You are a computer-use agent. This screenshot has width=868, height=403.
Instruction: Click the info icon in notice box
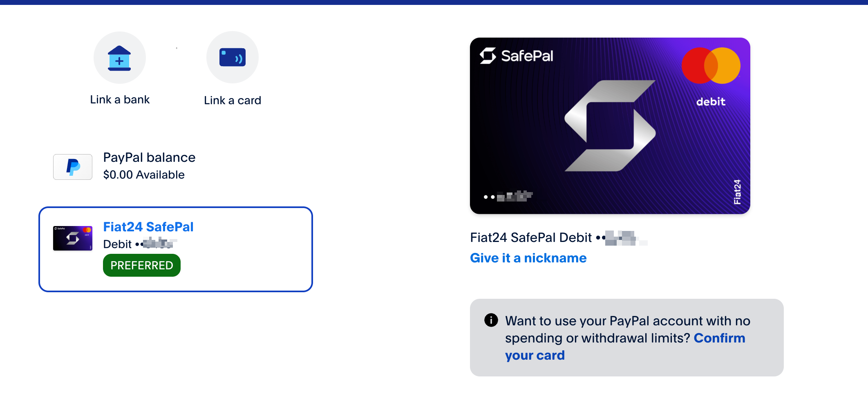(x=491, y=320)
